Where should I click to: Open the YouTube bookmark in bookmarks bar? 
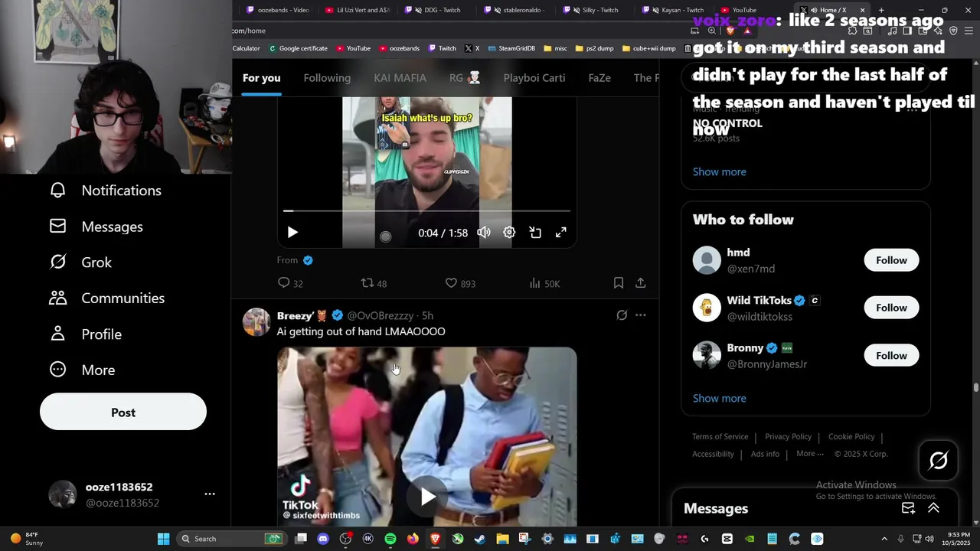[x=353, y=48]
